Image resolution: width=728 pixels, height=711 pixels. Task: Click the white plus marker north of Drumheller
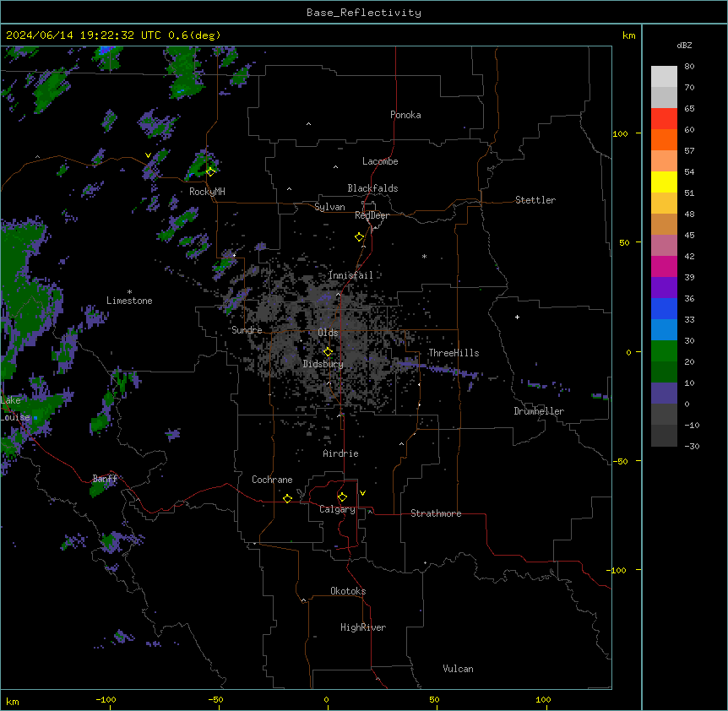point(517,317)
